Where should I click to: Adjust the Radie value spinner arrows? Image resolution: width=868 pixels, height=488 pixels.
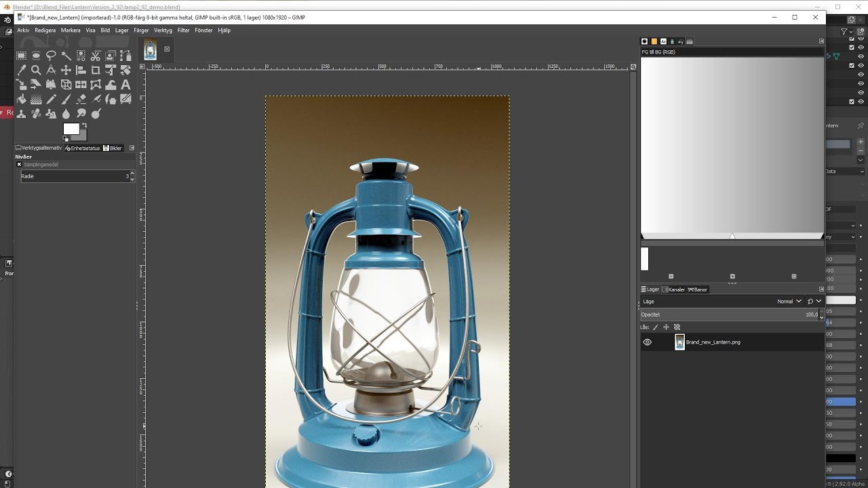[132, 176]
